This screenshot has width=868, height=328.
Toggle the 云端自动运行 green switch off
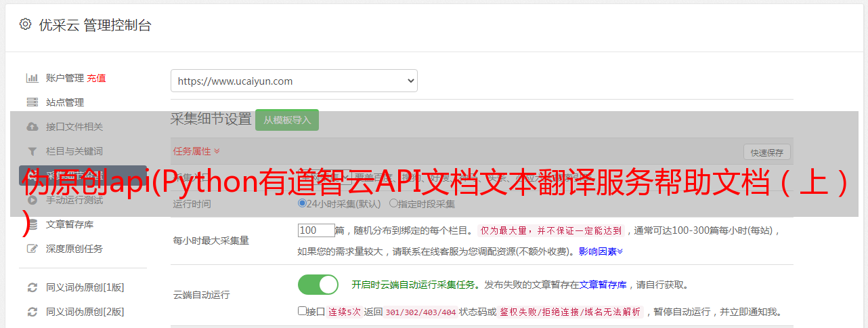click(318, 285)
